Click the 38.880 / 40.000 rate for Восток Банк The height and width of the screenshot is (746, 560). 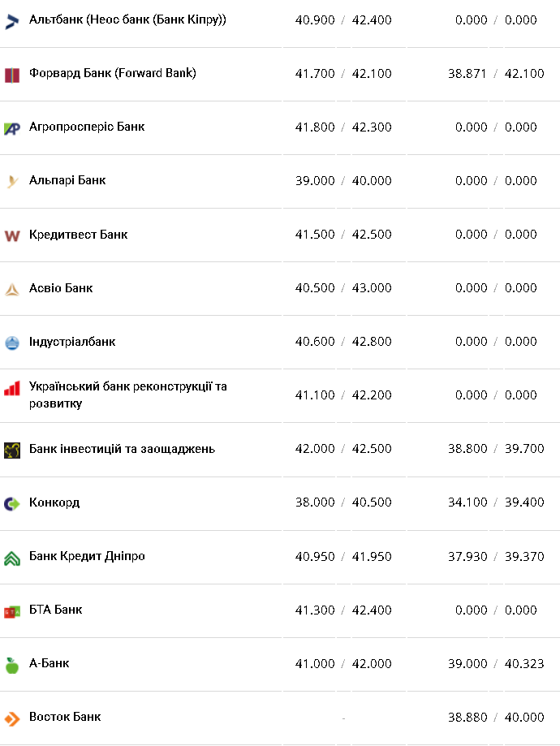coord(496,717)
